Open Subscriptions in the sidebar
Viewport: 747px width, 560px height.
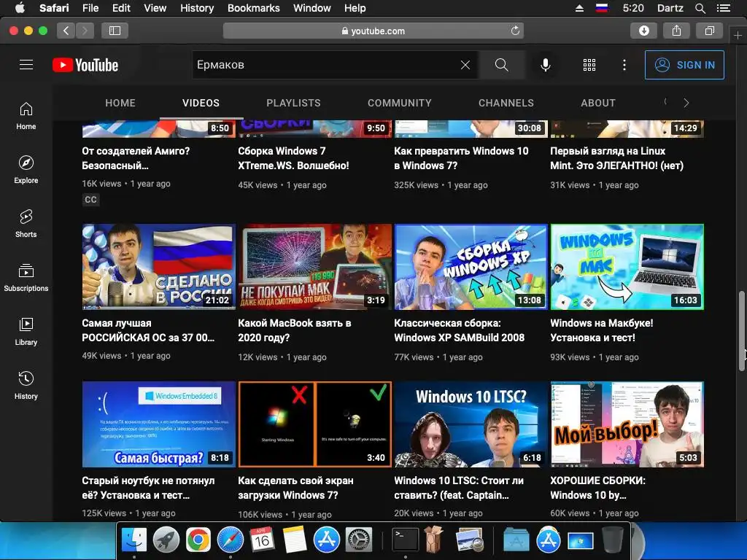tap(26, 277)
